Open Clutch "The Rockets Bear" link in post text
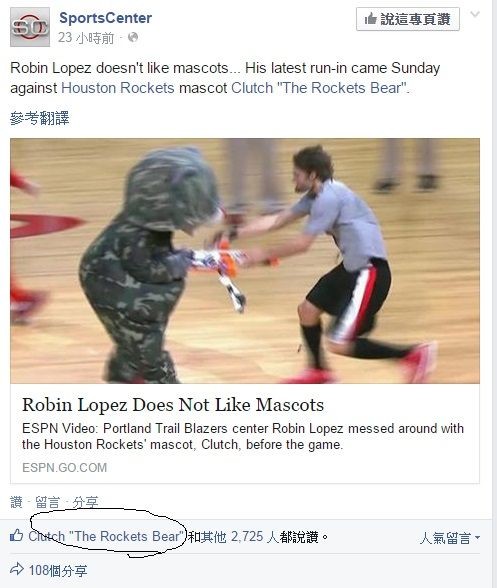 tap(318, 88)
